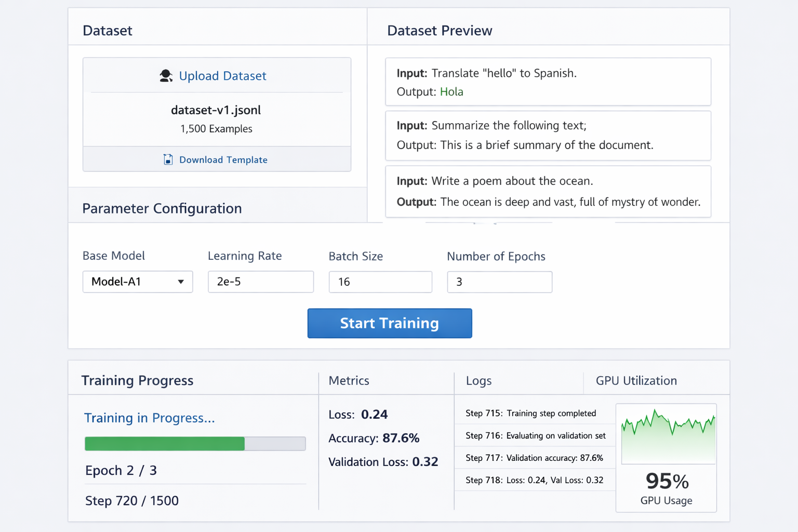Expand the Base Model dropdown arrow
Viewport: 798px width, 532px height.
(x=181, y=282)
